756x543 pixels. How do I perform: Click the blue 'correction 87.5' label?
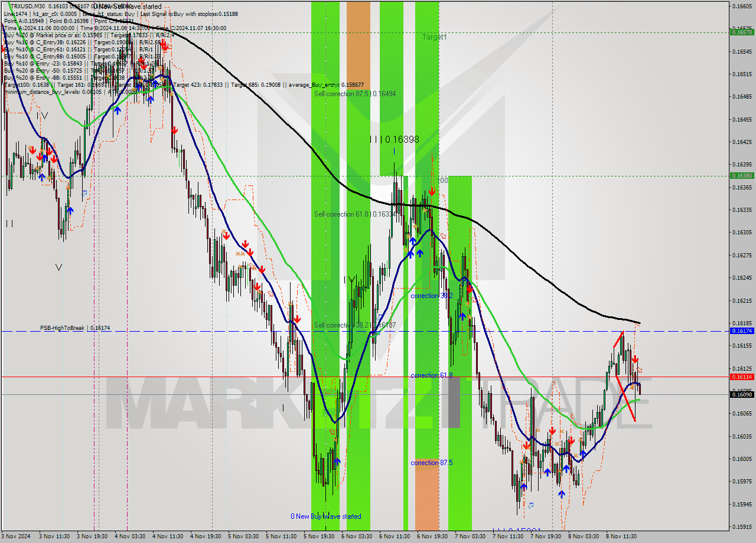pos(432,463)
